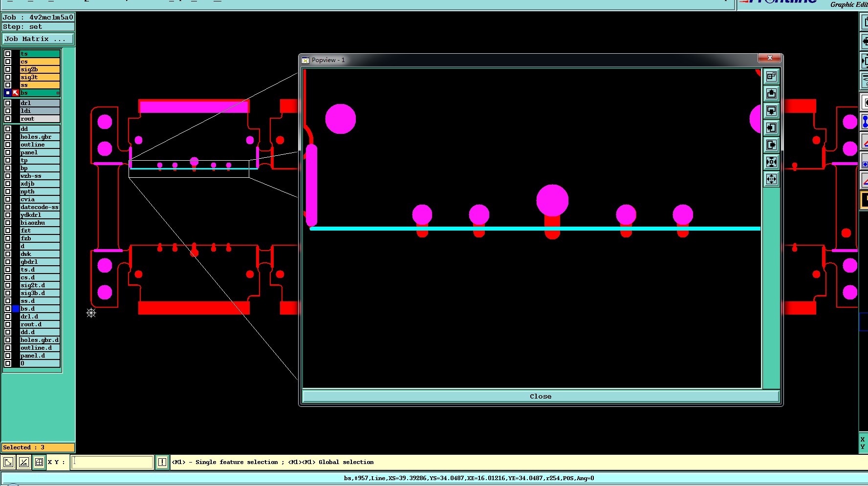Click the angle snap icon next to measure icon
Screen dimensions: 868x486
[x=24, y=462]
